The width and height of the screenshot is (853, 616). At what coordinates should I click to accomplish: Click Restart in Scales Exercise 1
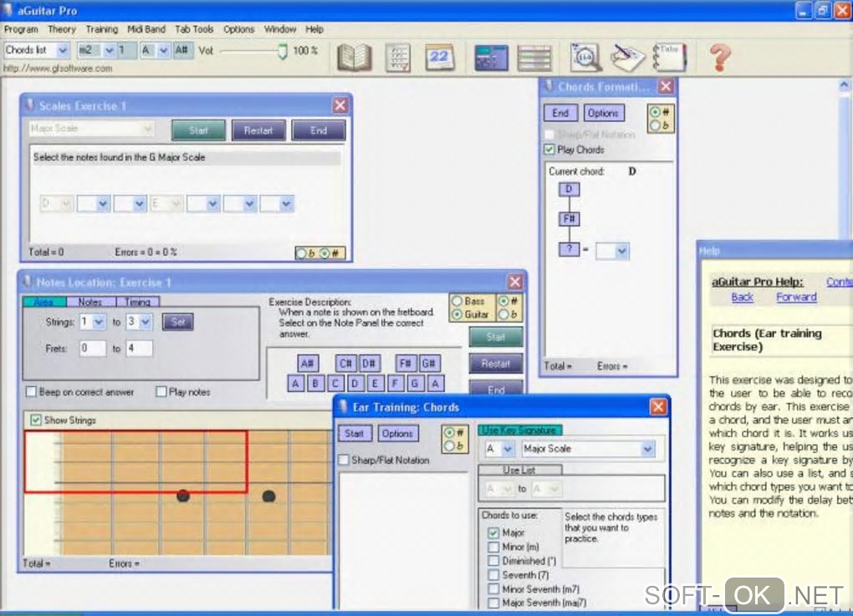pos(258,130)
